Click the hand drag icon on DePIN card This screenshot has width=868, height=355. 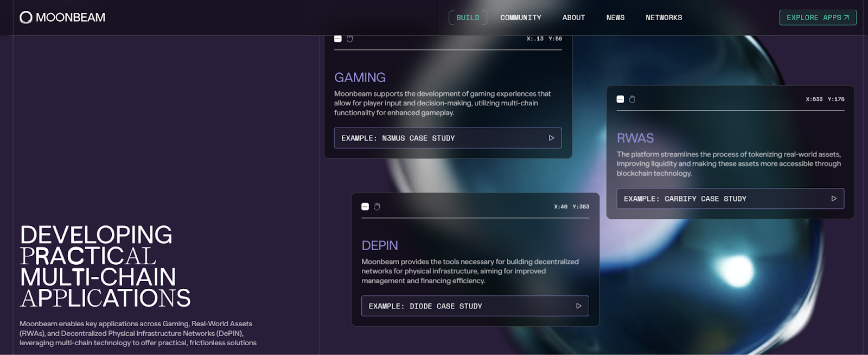[377, 207]
